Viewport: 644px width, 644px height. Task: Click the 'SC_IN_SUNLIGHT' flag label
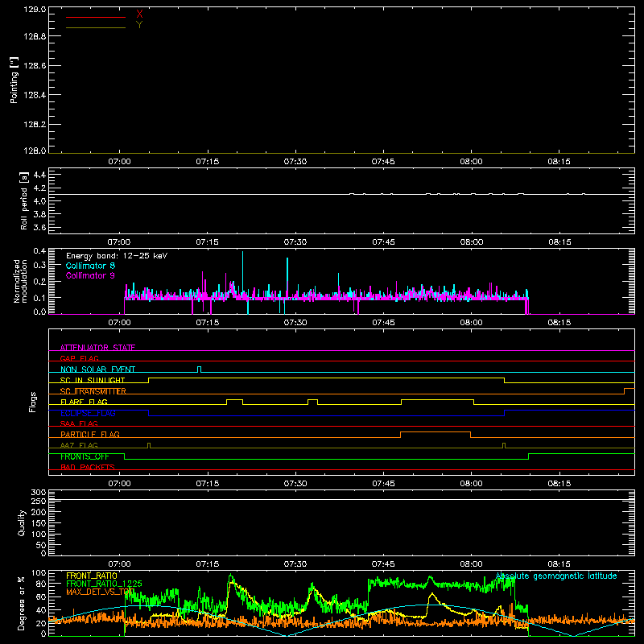point(93,380)
